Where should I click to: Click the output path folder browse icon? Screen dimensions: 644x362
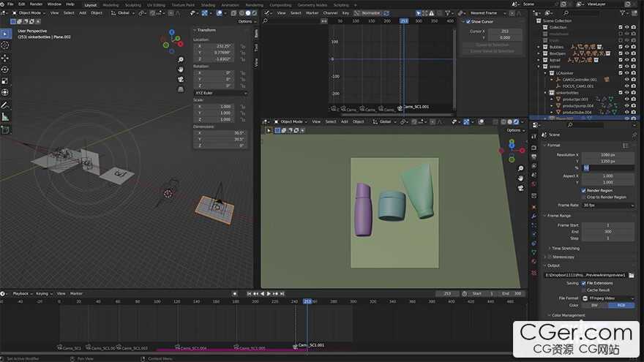point(632,275)
